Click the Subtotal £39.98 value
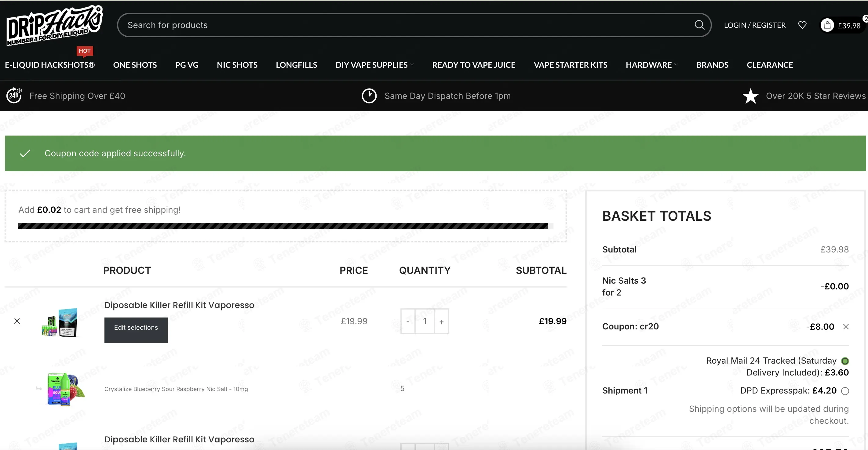This screenshot has height=450, width=868. pos(834,249)
